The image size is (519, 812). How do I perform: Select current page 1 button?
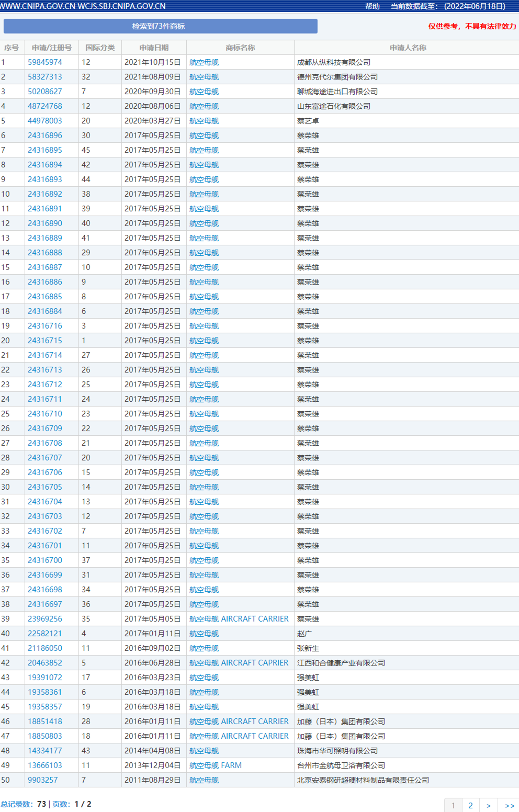click(x=453, y=805)
